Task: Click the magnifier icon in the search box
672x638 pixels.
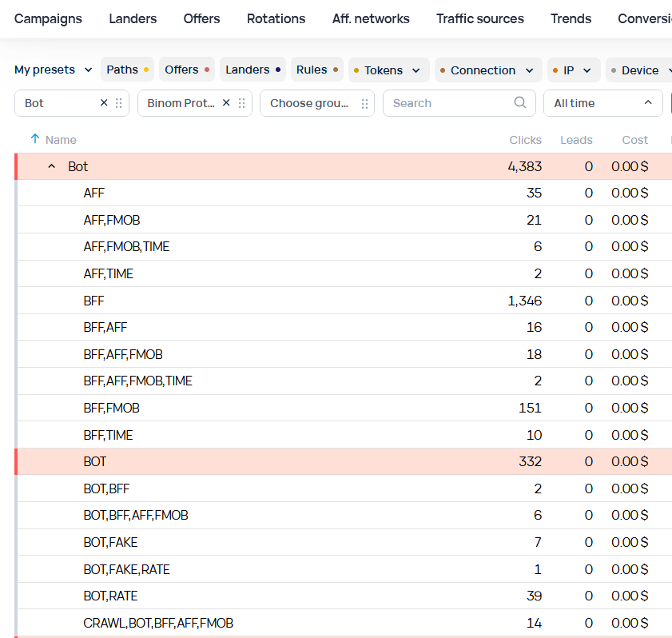Action: [520, 102]
